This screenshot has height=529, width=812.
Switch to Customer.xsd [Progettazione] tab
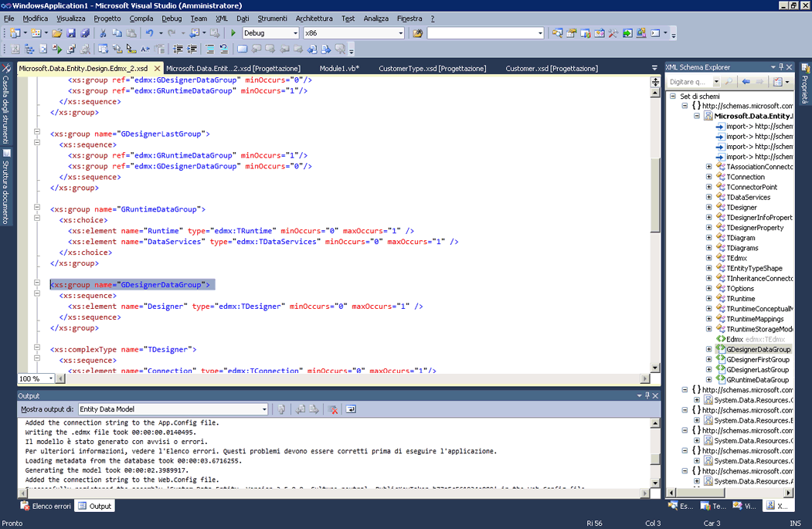[552, 68]
